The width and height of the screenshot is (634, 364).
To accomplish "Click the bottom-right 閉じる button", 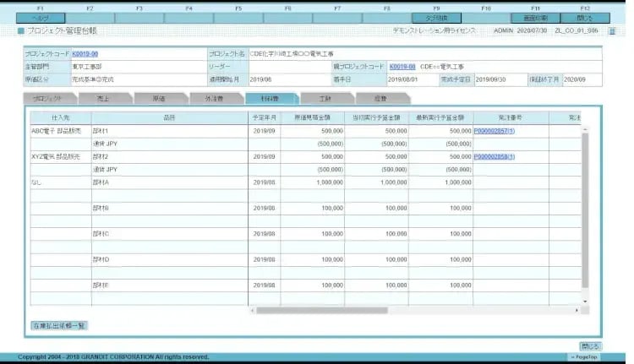I will point(590,345).
